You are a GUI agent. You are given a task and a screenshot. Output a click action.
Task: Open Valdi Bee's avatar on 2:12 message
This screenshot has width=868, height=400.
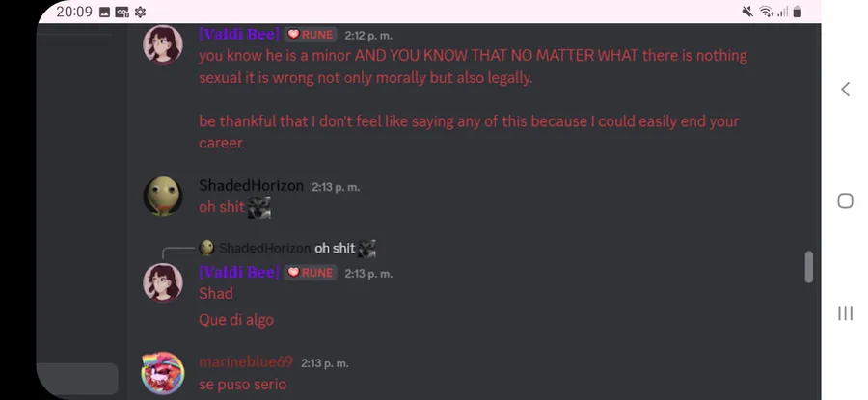click(x=163, y=44)
